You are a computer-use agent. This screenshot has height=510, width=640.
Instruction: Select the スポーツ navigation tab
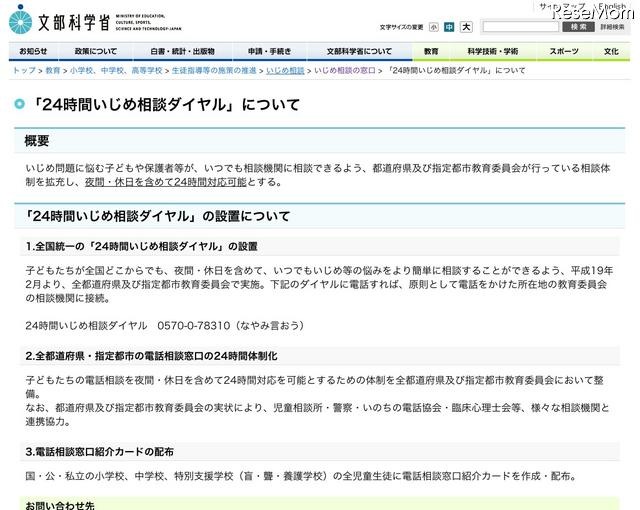click(564, 51)
